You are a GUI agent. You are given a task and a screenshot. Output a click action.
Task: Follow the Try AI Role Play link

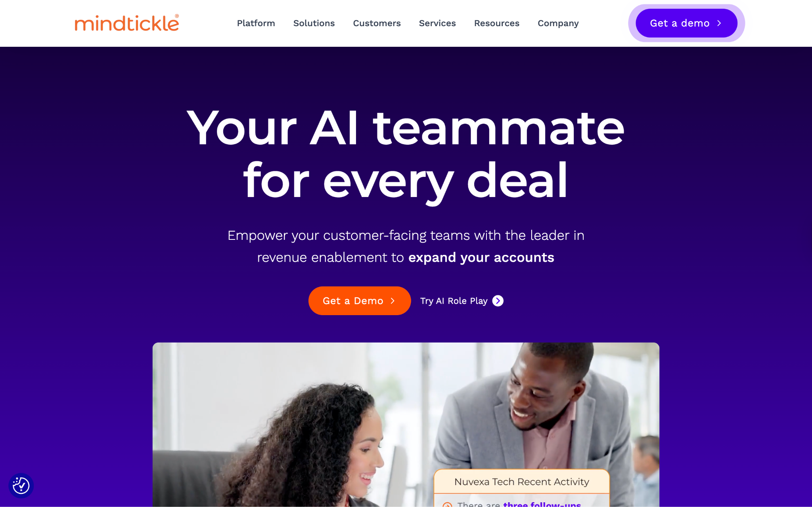click(462, 301)
